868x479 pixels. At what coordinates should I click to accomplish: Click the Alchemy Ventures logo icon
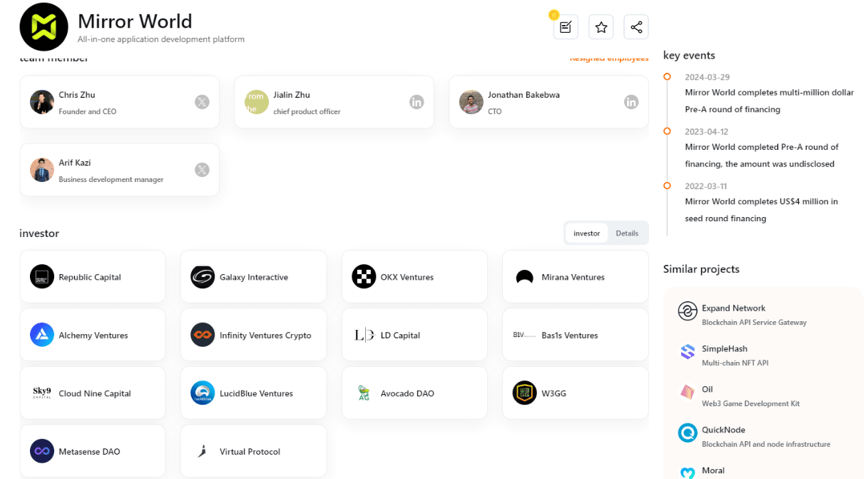tap(42, 335)
